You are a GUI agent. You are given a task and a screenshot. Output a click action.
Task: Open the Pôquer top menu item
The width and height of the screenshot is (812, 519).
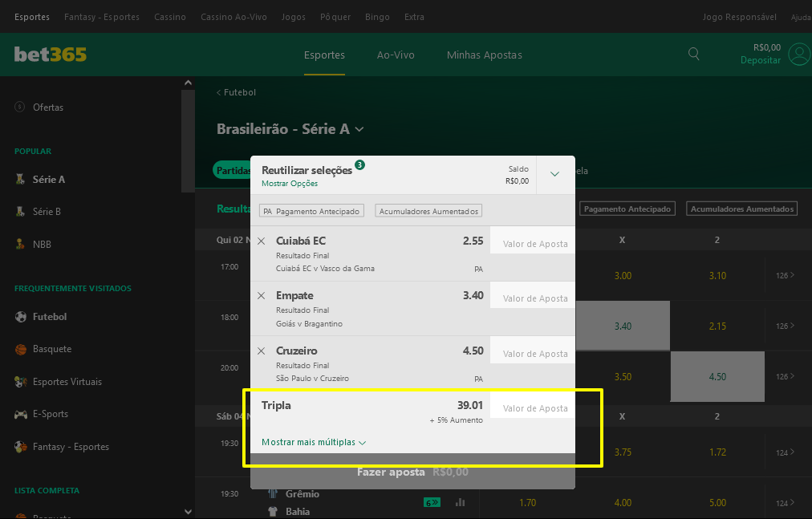click(x=335, y=17)
